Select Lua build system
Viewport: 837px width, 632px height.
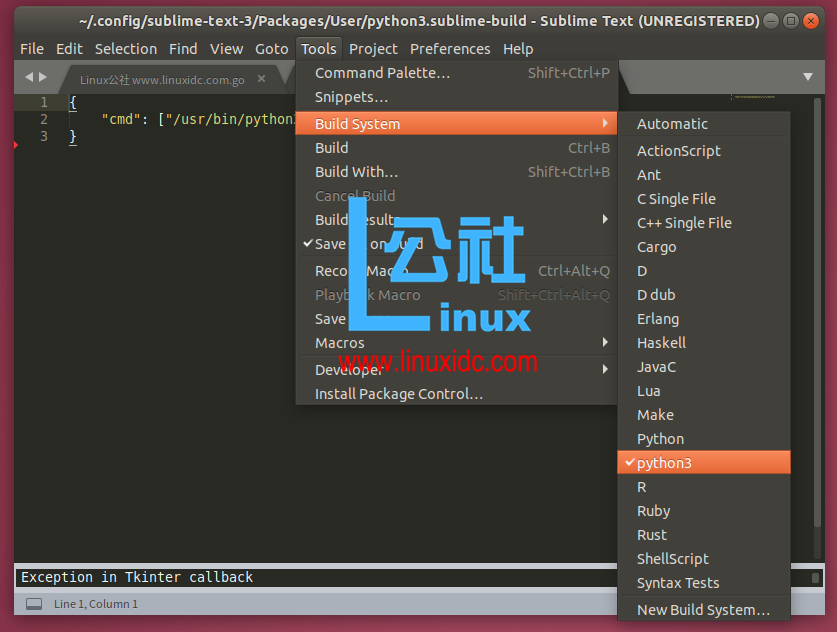point(704,391)
